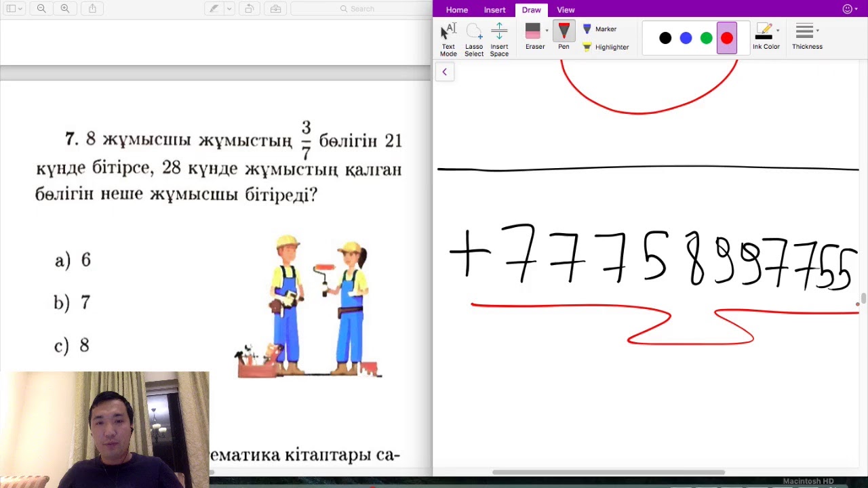The width and height of the screenshot is (868, 488).
Task: Choose the Insert Space tool
Action: 499,39
